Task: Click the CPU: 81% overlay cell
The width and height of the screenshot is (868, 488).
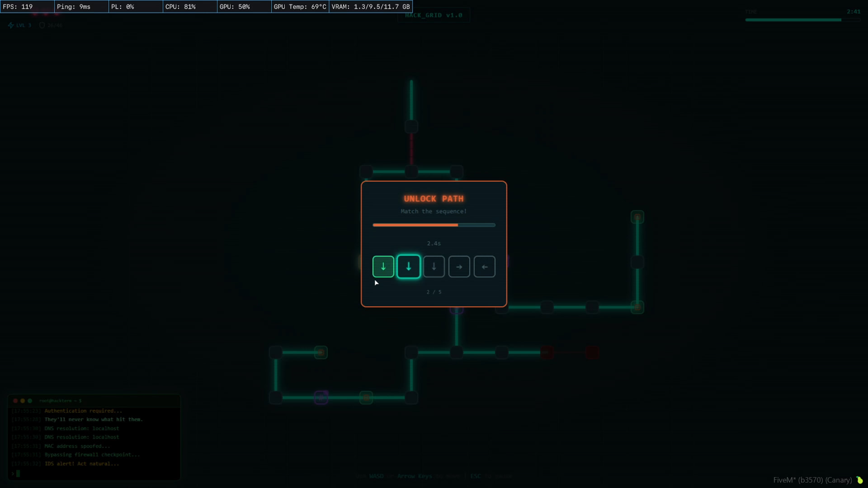Action: [190, 7]
